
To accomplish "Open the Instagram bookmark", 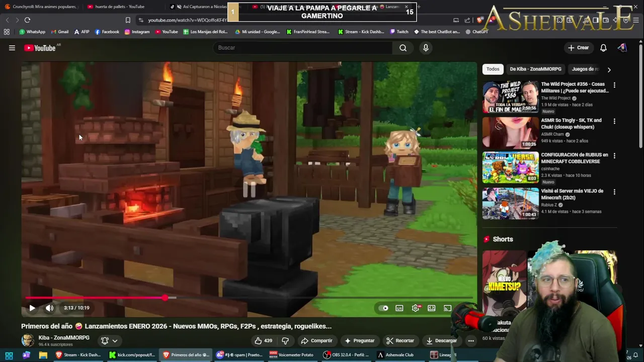I will pos(137,32).
